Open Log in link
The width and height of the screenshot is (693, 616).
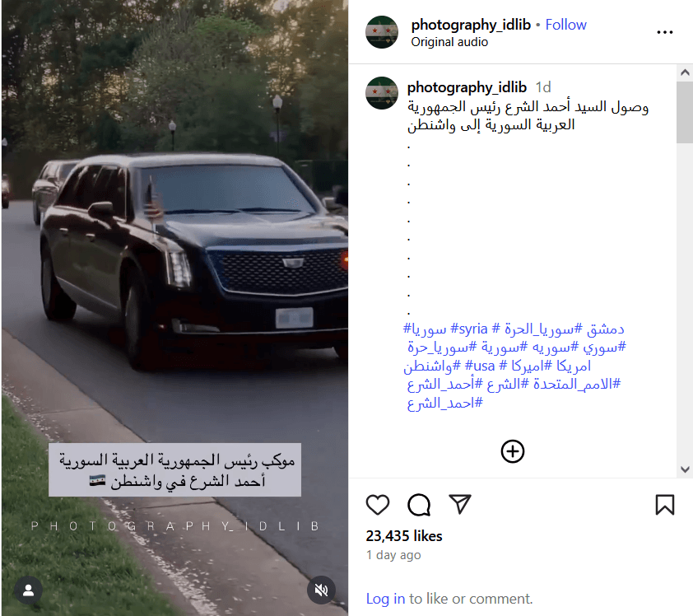pos(385,599)
